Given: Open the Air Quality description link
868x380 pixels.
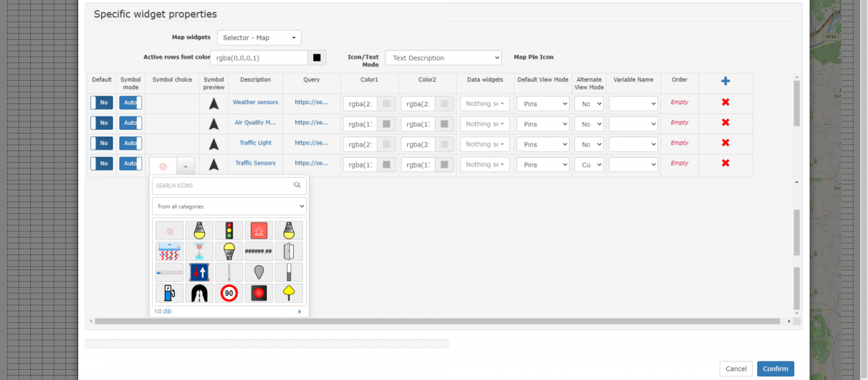Looking at the screenshot, I should tap(255, 123).
